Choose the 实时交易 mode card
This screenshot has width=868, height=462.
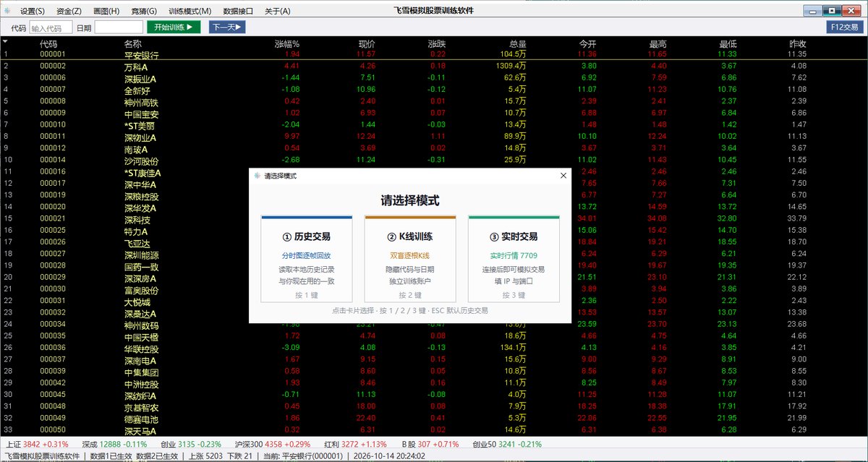coord(514,259)
